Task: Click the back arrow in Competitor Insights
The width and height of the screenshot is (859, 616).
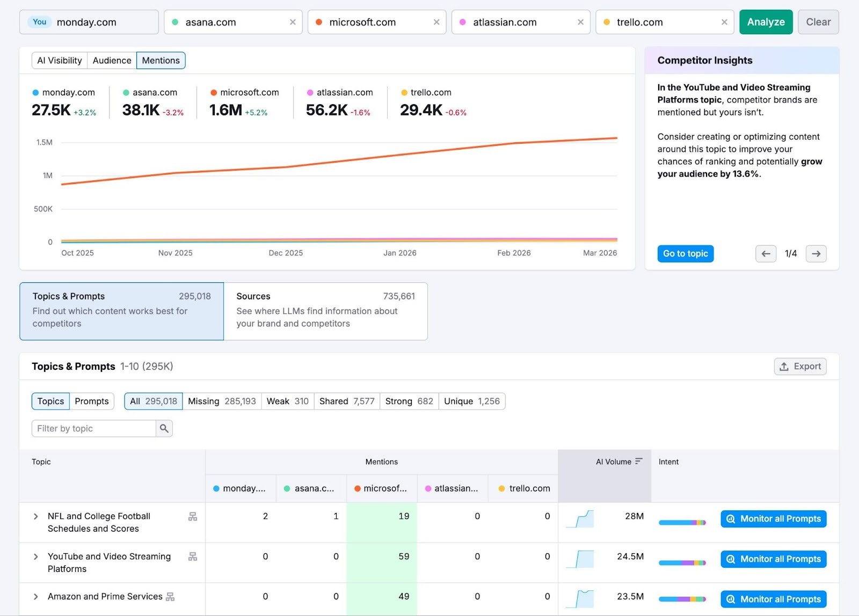Action: coord(765,254)
